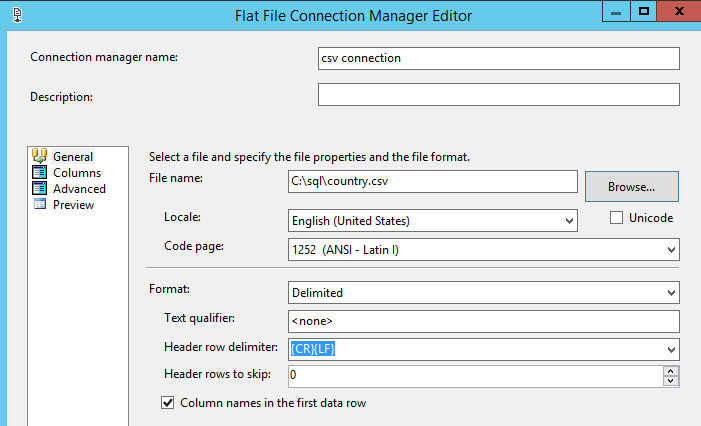The width and height of the screenshot is (701, 426).
Task: Select the Columns page label
Action: [77, 172]
